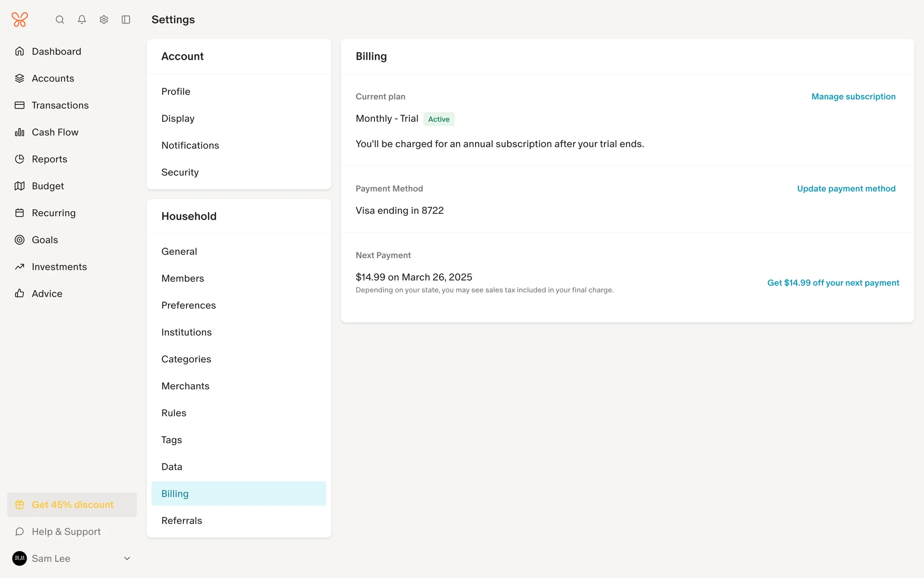This screenshot has height=578, width=924.
Task: Select the Categories settings item
Action: 186,359
